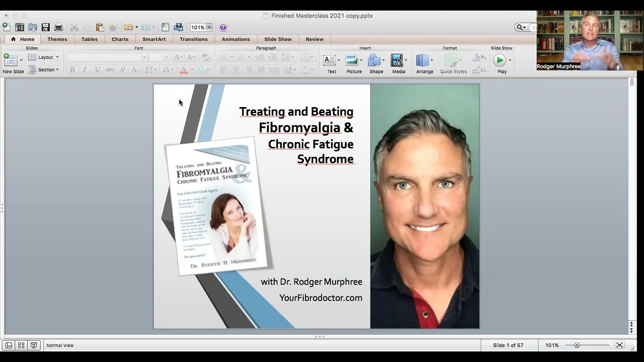Viewport: 644px width, 362px height.
Task: Switch to the Themes tab
Action: [57, 39]
